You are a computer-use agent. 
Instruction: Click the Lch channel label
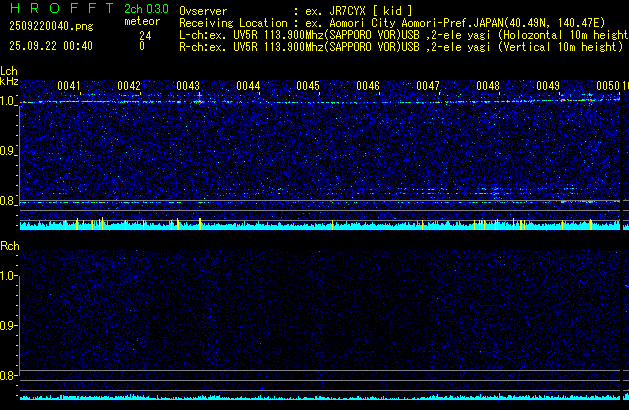[x=9, y=72]
